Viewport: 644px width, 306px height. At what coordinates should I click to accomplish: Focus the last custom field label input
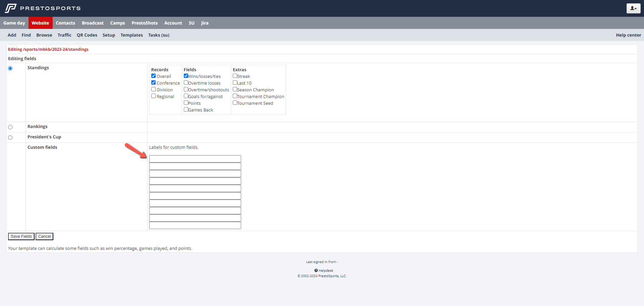coord(195,225)
